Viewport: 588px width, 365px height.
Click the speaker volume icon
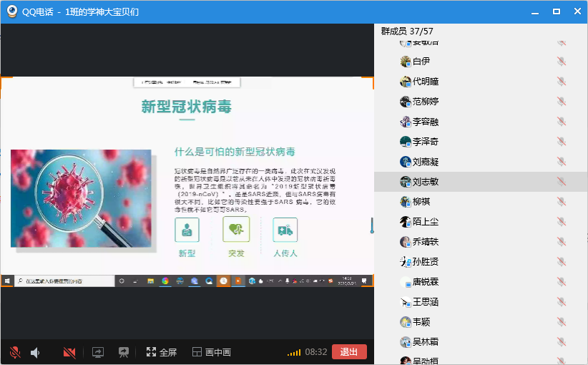pos(35,352)
